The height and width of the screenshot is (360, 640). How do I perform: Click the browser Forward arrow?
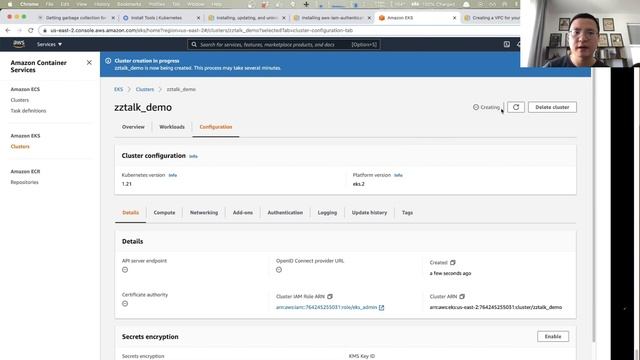(19, 30)
